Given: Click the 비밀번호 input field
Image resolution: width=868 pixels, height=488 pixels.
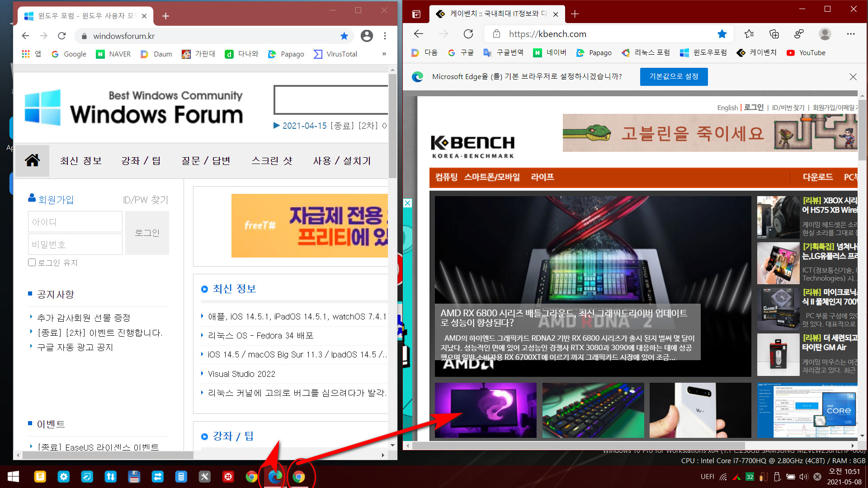Looking at the screenshot, I should click(75, 244).
